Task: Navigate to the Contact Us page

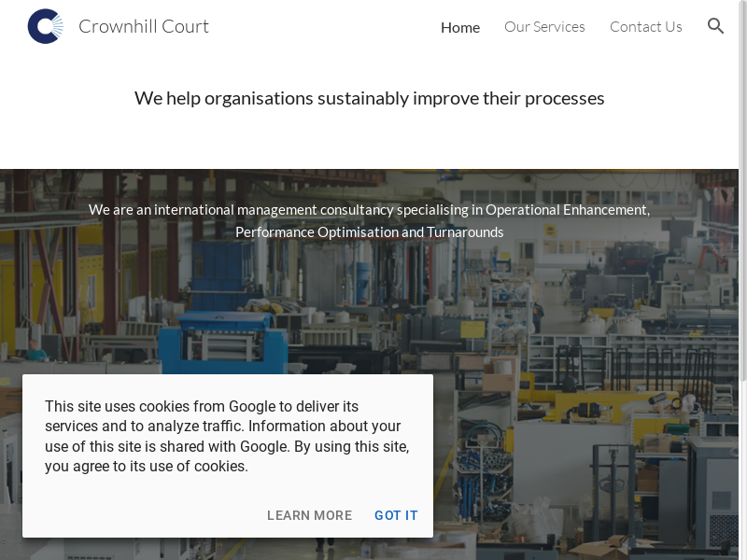Action: pyautogui.click(x=645, y=27)
